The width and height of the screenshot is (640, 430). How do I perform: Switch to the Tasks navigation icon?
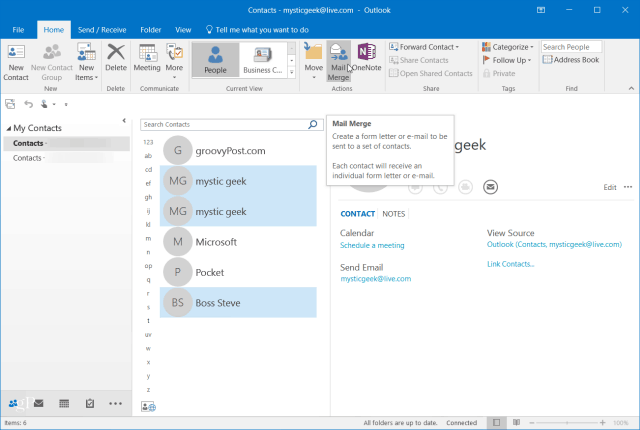pos(90,403)
